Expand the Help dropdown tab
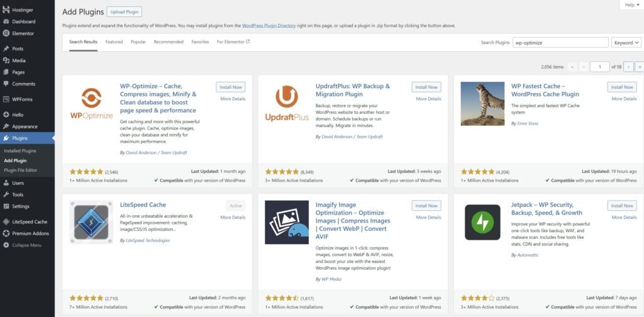The height and width of the screenshot is (317, 644). [x=631, y=5]
